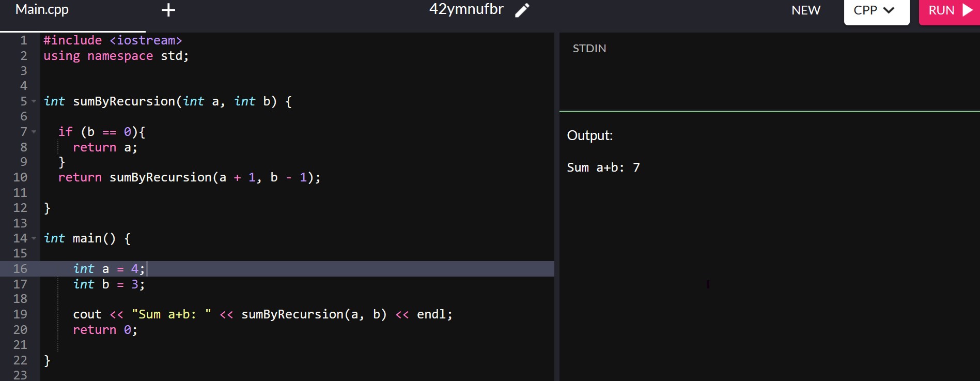Screen dimensions: 980x381
Task: Place cursor on the #include iostream line
Action: pos(113,40)
